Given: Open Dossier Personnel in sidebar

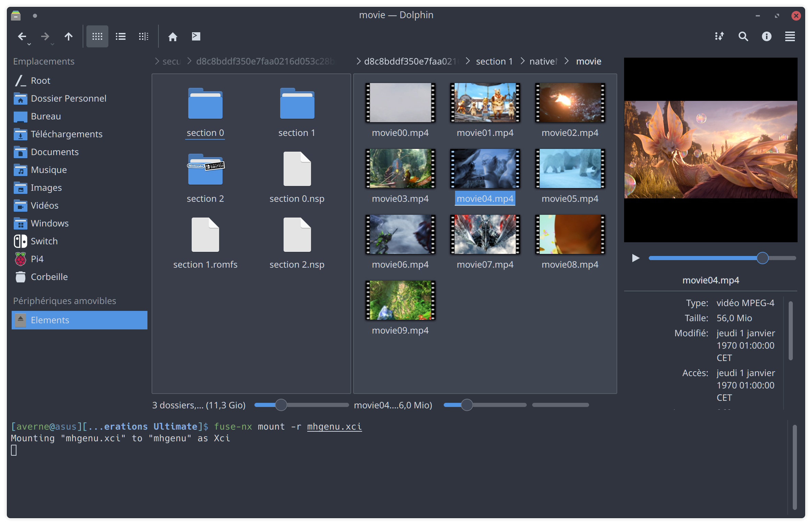Looking at the screenshot, I should coord(80,98).
